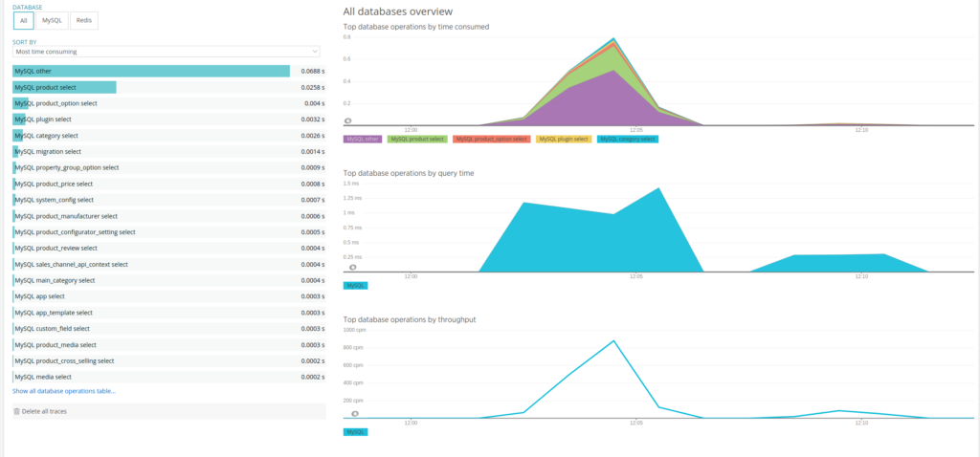Toggle MySQL product select legend series
Viewport: 980px width, 457px height.
click(416, 139)
